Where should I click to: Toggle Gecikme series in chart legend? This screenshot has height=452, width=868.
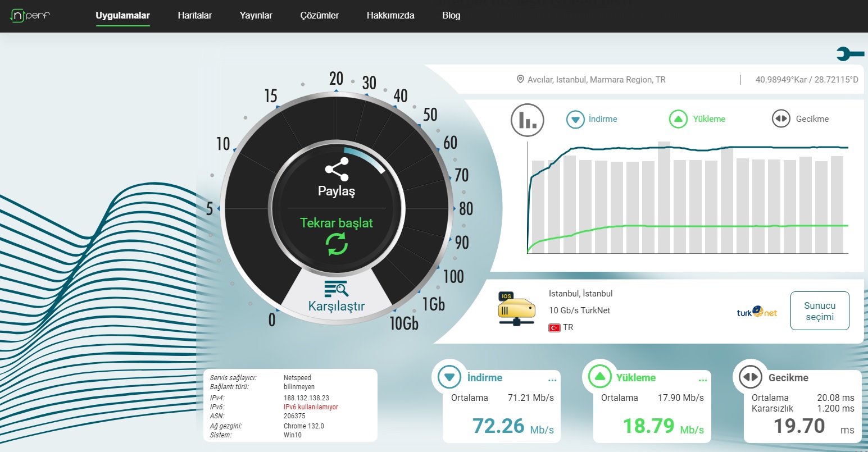[812, 119]
